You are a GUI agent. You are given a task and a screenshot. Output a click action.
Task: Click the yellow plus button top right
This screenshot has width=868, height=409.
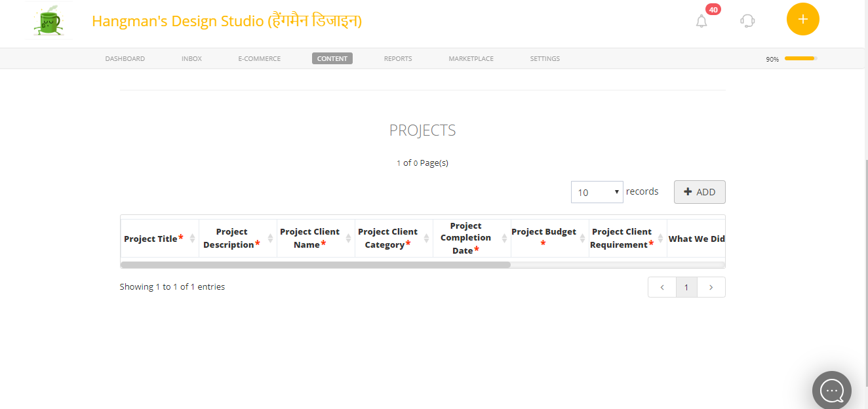pyautogui.click(x=802, y=19)
